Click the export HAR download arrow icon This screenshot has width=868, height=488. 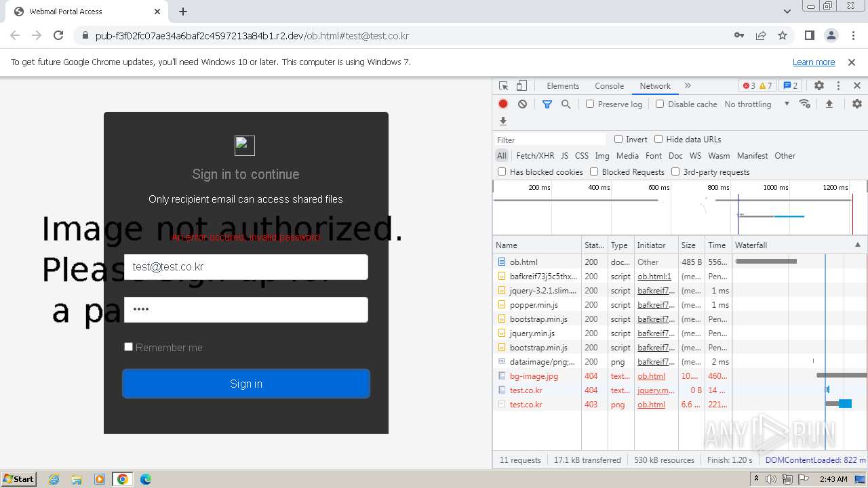(x=503, y=121)
